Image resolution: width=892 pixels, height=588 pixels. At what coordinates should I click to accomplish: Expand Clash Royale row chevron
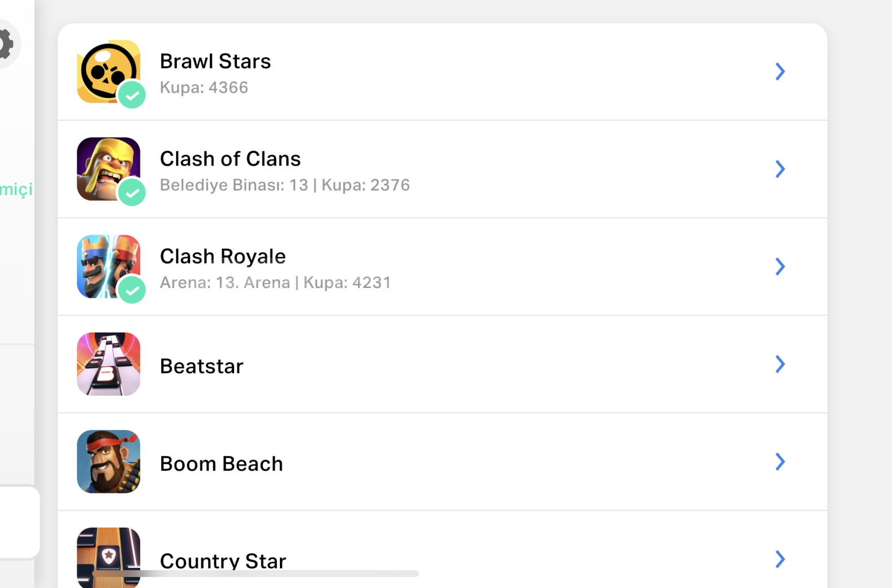point(780,266)
